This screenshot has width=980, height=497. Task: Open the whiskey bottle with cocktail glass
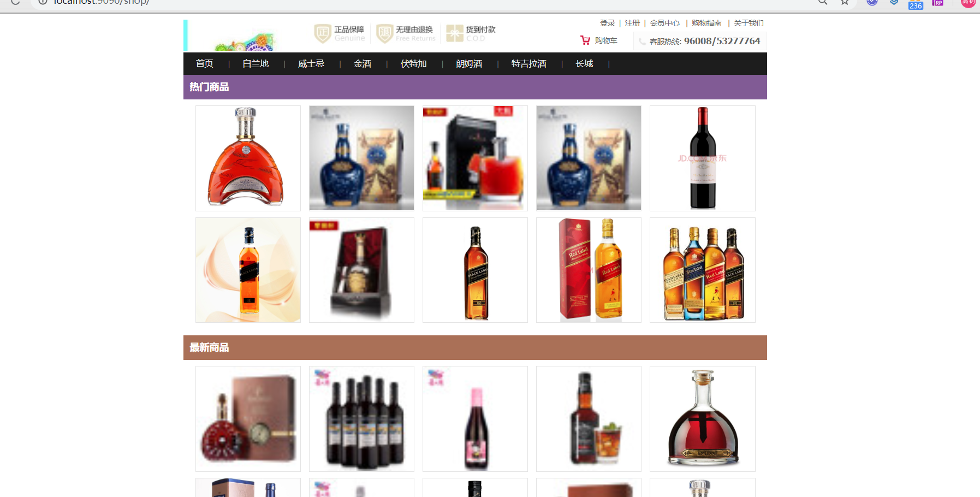(589, 419)
